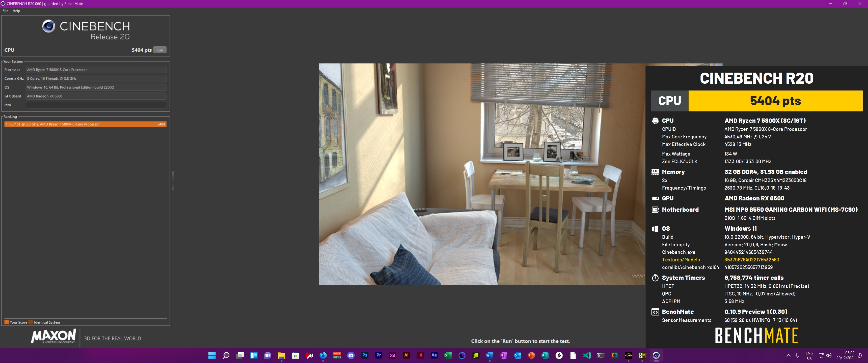The width and height of the screenshot is (868, 363).
Task: Open the File menu
Action: 5,11
